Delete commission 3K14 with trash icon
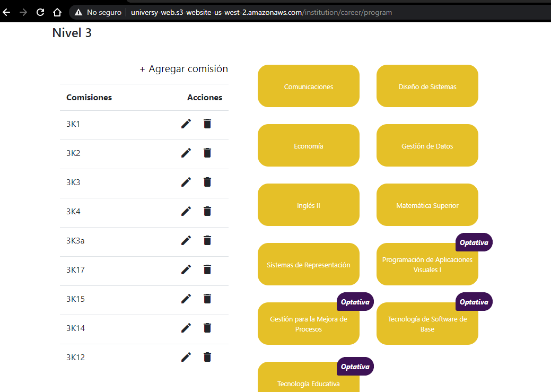 pos(207,328)
